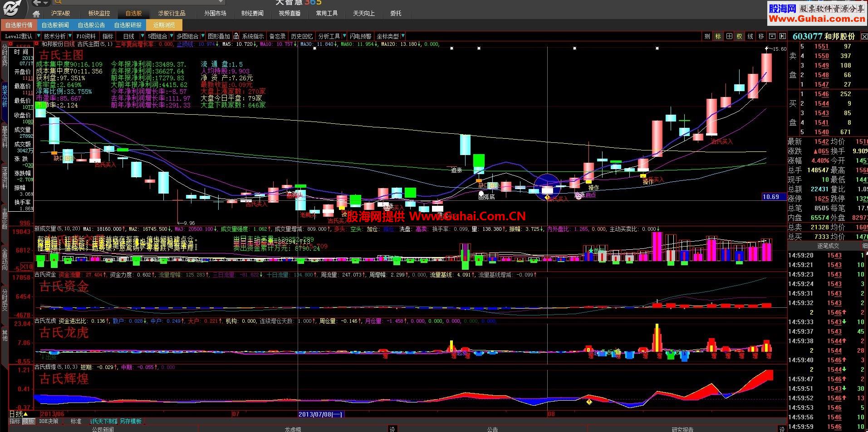
Task: Click the crosshair grid icon in chart toolbar
Action: [x=729, y=36]
